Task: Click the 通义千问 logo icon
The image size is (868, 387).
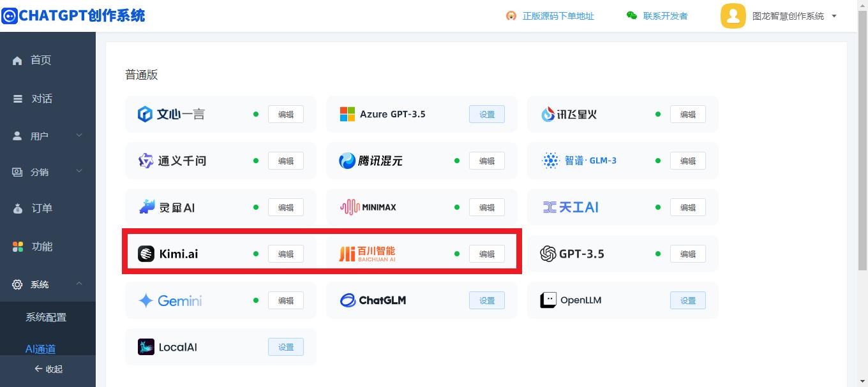Action: (x=146, y=161)
